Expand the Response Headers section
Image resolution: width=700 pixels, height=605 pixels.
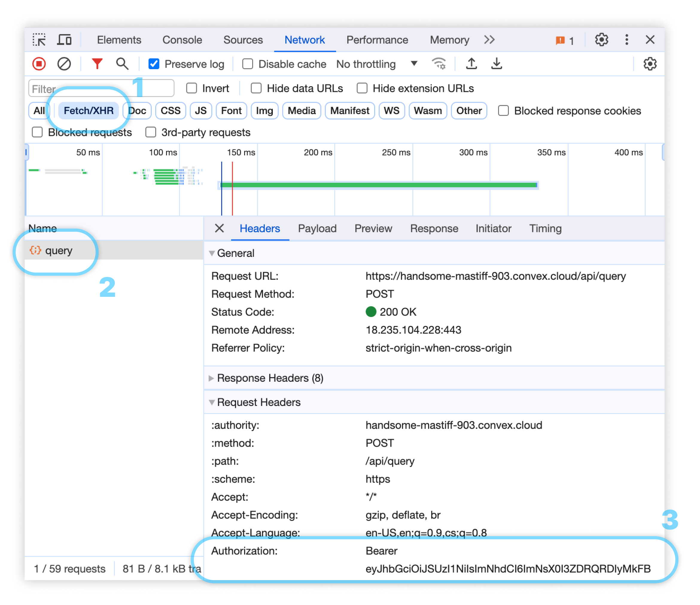tap(212, 378)
